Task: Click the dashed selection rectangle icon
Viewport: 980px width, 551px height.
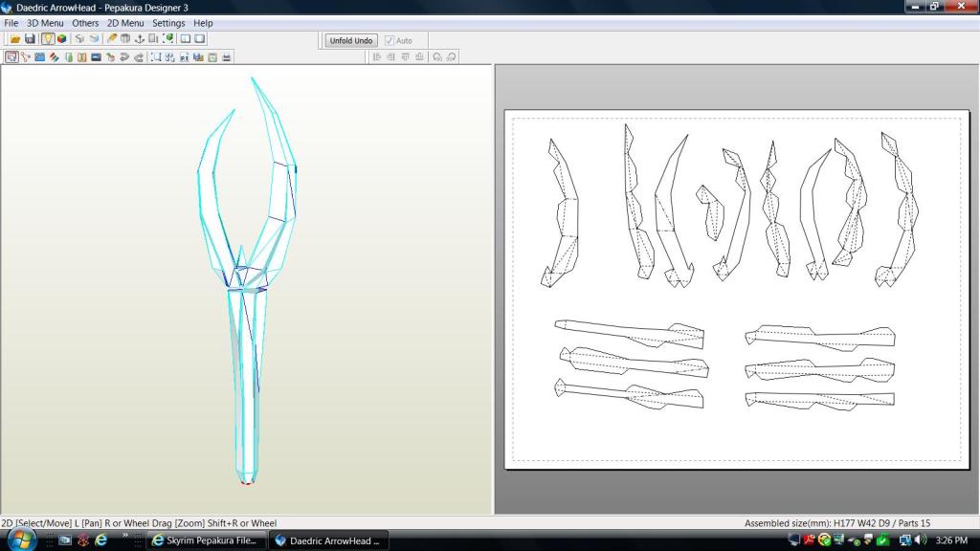Action: [156, 56]
